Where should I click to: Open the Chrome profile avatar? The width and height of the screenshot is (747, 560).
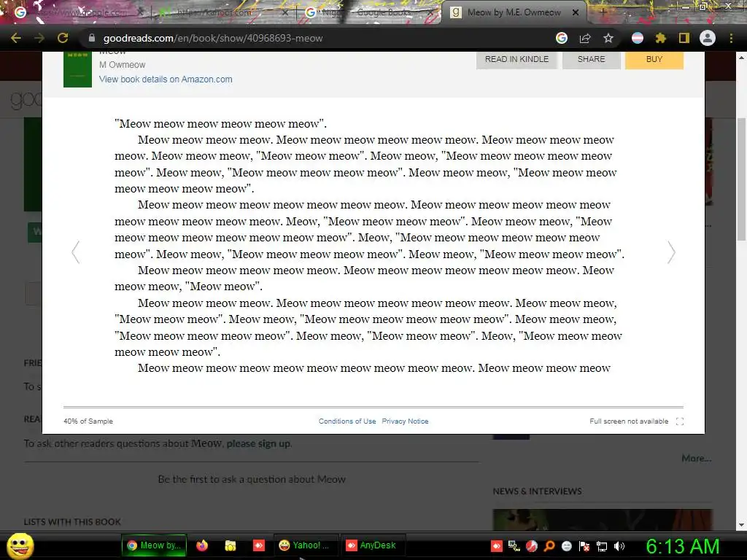tap(708, 38)
